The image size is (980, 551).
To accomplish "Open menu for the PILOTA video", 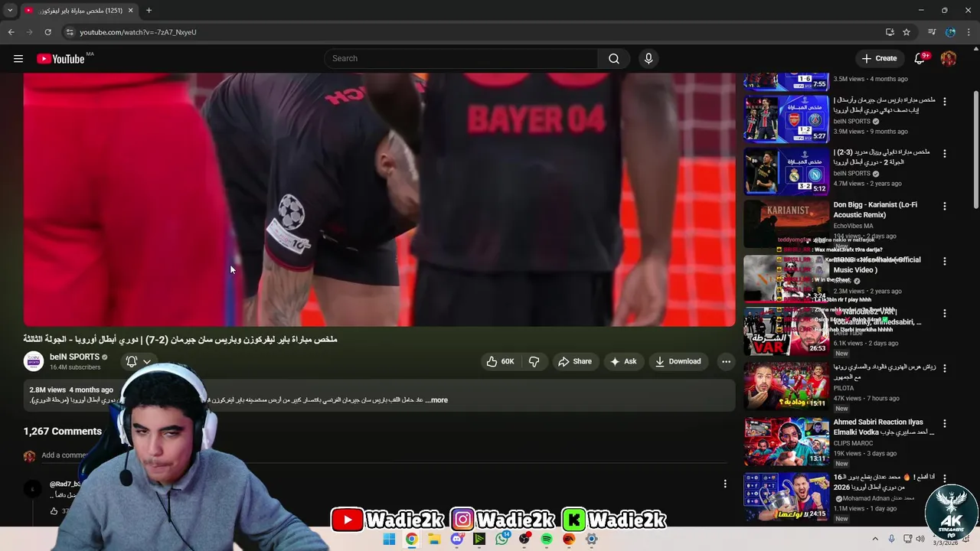I will 945,368.
